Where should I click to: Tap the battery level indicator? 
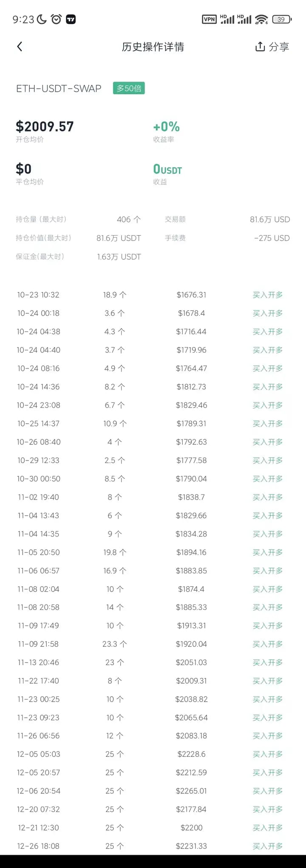click(x=282, y=19)
